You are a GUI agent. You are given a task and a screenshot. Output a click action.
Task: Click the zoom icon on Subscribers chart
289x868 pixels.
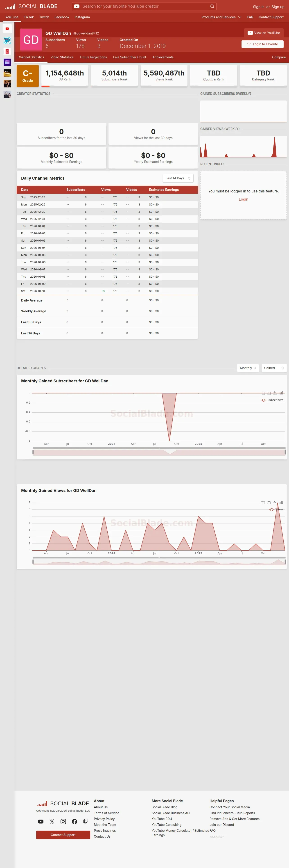(263, 393)
